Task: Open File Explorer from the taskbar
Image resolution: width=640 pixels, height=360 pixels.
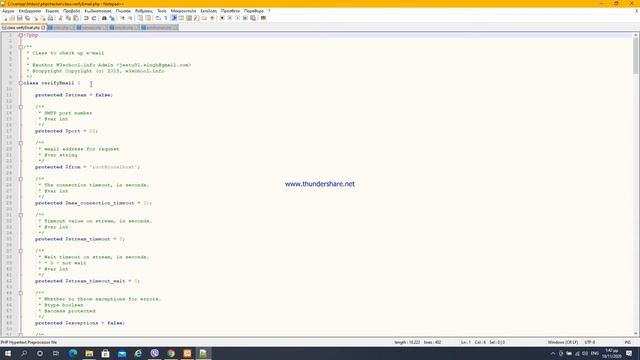Action: coord(89,353)
